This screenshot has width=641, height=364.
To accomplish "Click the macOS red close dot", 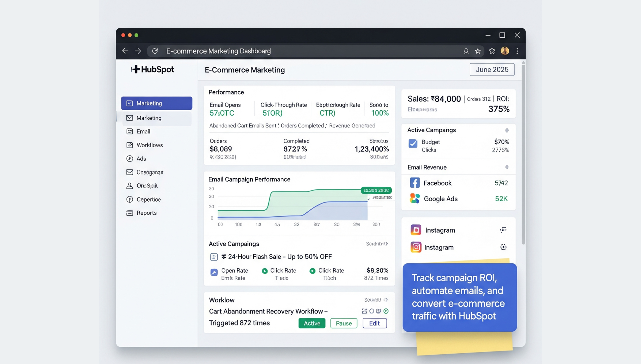I will pyautogui.click(x=123, y=35).
